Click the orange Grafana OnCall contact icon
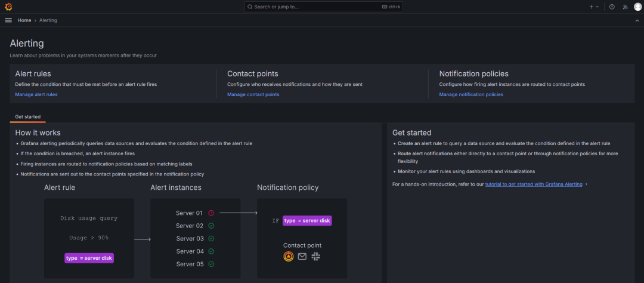Image resolution: width=644 pixels, height=283 pixels. [288, 256]
